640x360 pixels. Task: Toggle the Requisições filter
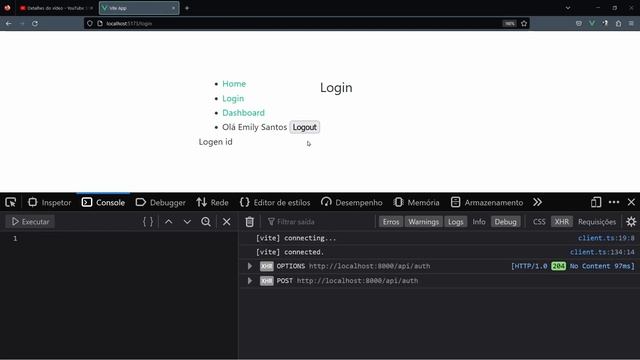coord(597,222)
